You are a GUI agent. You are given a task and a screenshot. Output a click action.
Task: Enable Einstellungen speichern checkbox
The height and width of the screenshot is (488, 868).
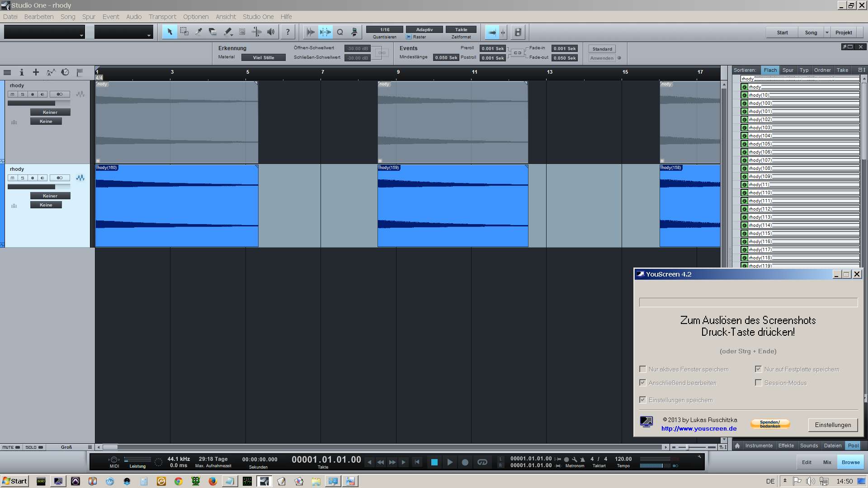643,399
